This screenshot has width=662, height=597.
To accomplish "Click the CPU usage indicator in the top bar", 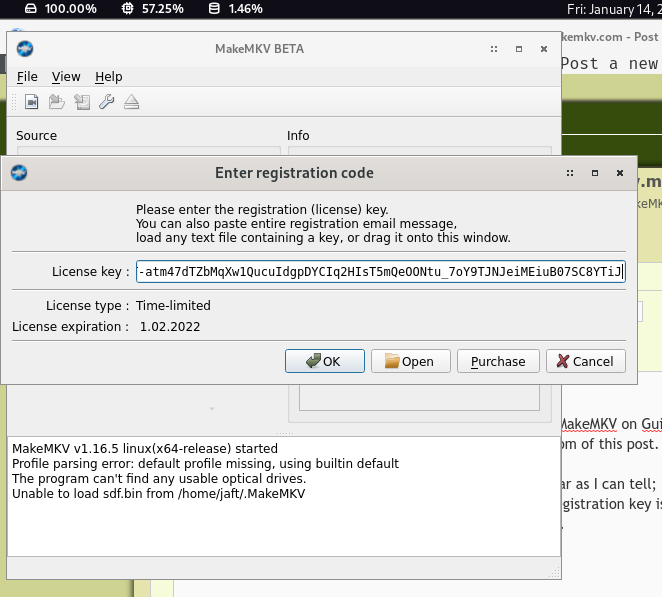I will point(152,9).
